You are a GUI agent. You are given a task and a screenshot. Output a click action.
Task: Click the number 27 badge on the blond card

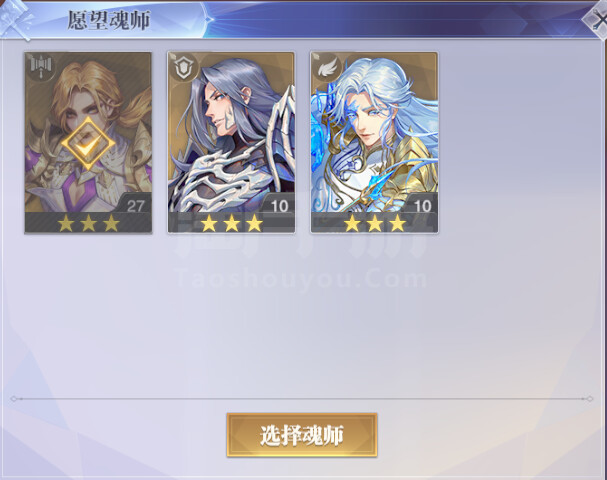(x=135, y=206)
